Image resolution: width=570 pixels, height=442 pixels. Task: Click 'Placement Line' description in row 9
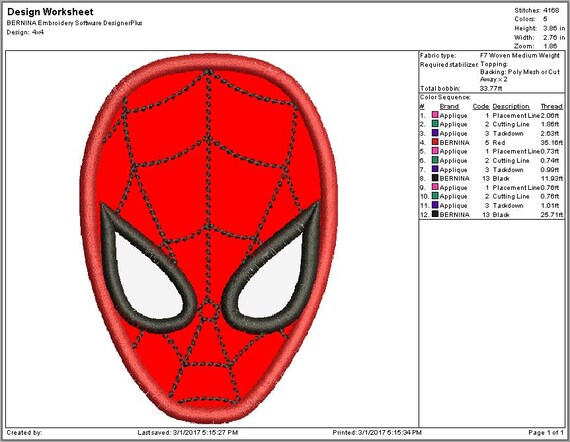(x=516, y=188)
